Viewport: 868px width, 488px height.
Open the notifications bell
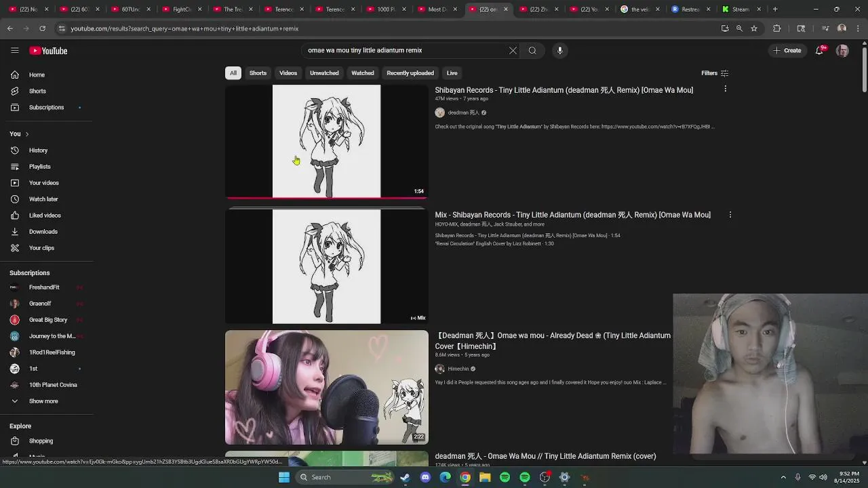point(819,51)
